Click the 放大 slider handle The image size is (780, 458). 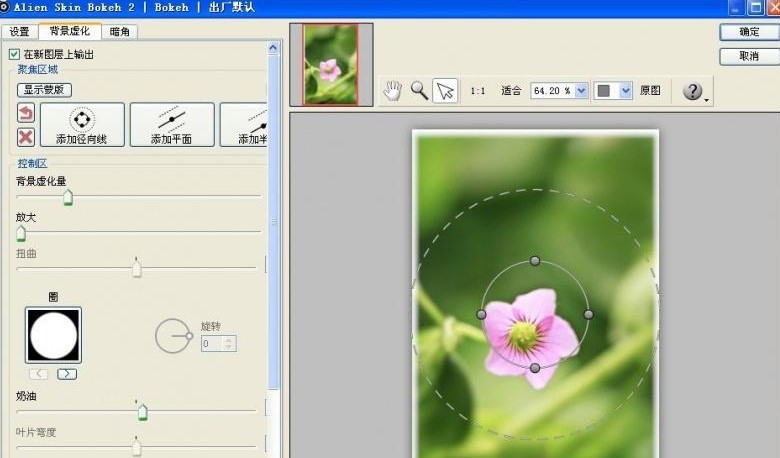click(x=21, y=233)
